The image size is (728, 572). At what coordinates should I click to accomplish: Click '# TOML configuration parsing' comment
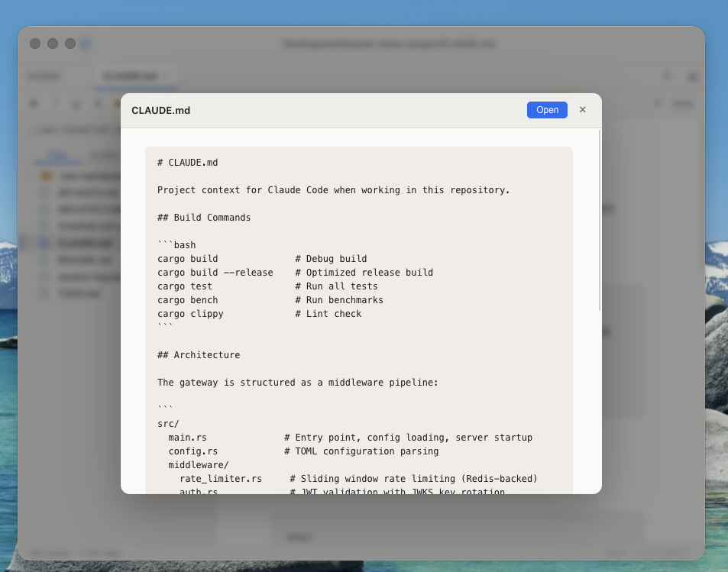361,451
